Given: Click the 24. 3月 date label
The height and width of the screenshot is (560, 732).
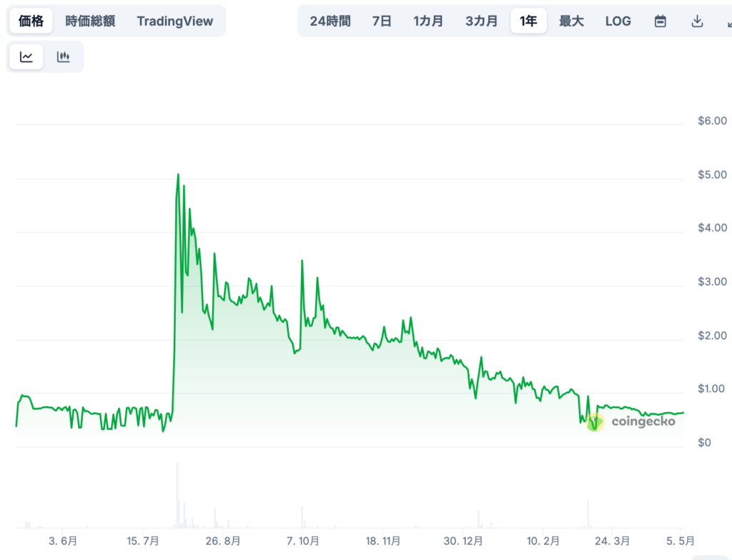Looking at the screenshot, I should 612,541.
